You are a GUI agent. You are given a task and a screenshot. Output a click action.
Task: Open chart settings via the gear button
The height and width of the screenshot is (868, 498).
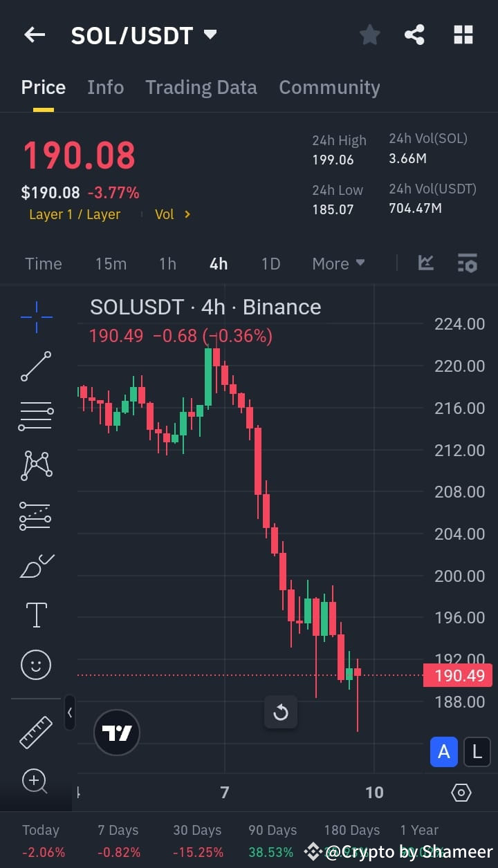(x=461, y=793)
